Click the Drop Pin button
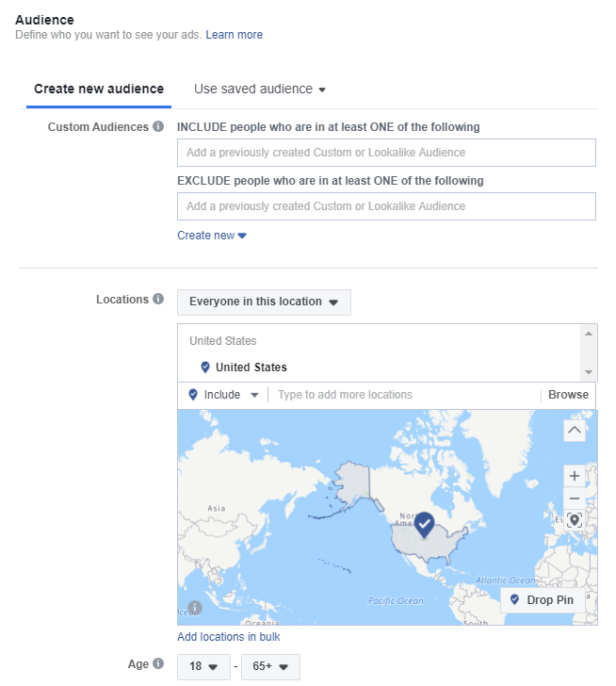The height and width of the screenshot is (686, 616). pyautogui.click(x=542, y=600)
